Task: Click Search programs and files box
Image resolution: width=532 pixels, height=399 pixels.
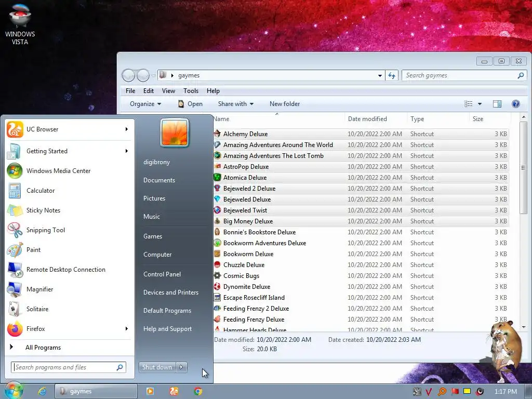Action: point(69,367)
